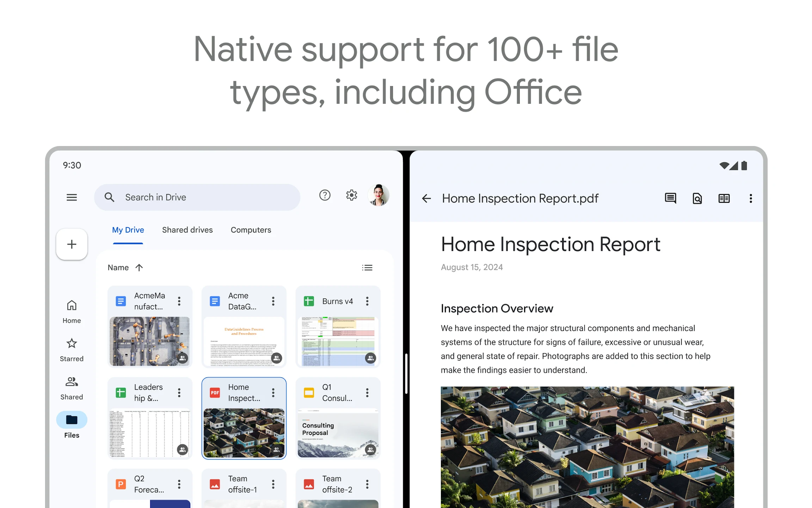Click the new item plus button

click(72, 244)
